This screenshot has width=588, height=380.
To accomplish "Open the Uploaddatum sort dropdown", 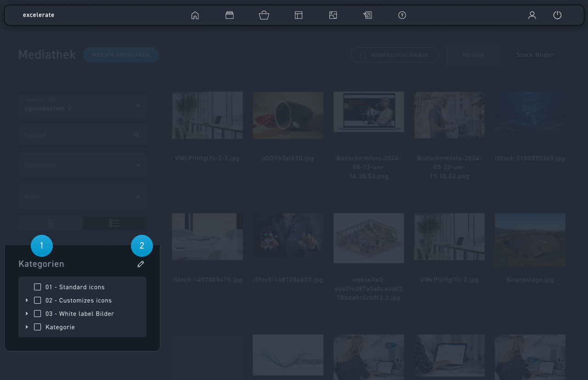I will (x=82, y=106).
